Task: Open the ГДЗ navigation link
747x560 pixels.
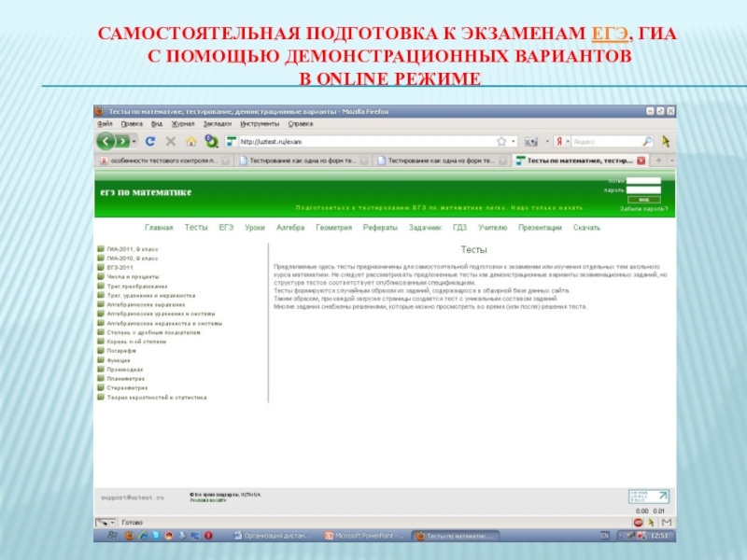Action: point(459,228)
